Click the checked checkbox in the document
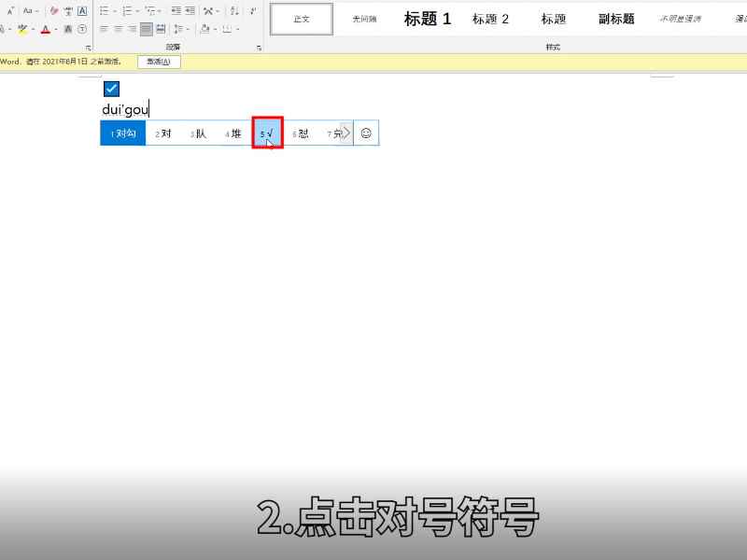Image resolution: width=747 pixels, height=560 pixels. click(x=110, y=88)
